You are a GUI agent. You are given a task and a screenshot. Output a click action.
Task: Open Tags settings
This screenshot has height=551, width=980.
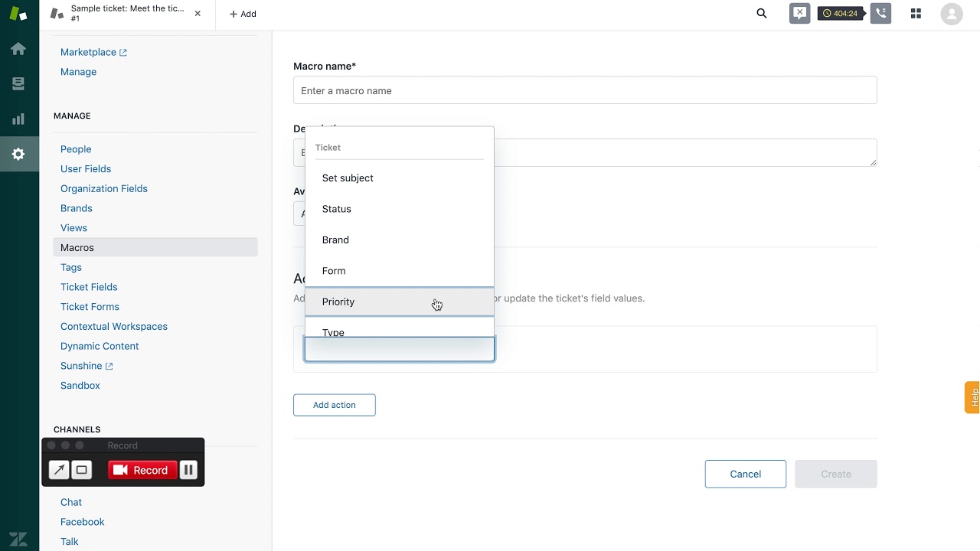pos(71,267)
